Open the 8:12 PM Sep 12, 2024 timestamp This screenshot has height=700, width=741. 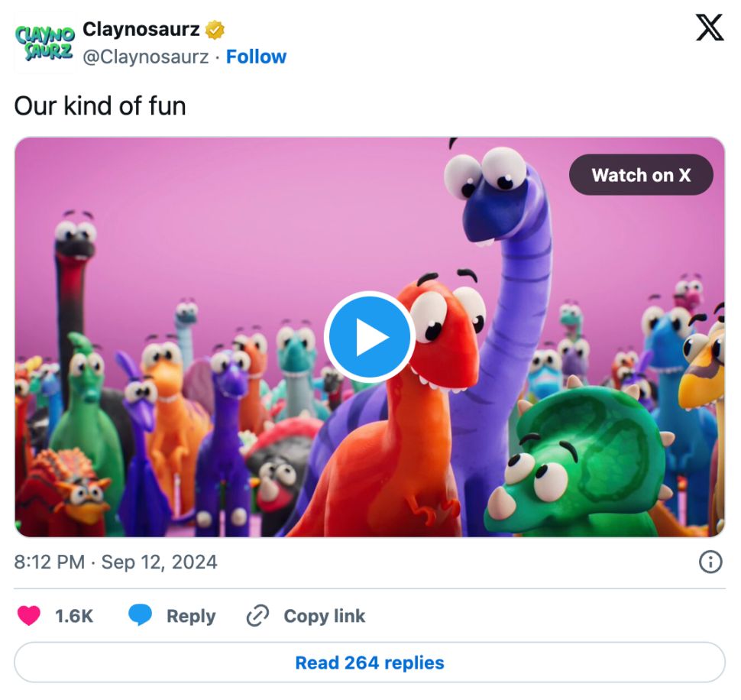115,562
